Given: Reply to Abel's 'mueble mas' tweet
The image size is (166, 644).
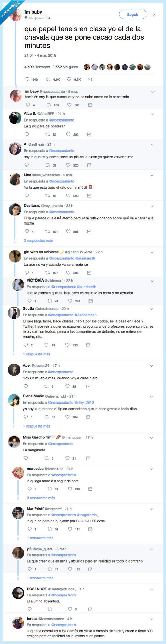Looking at the screenshot, I should [x=26, y=386].
